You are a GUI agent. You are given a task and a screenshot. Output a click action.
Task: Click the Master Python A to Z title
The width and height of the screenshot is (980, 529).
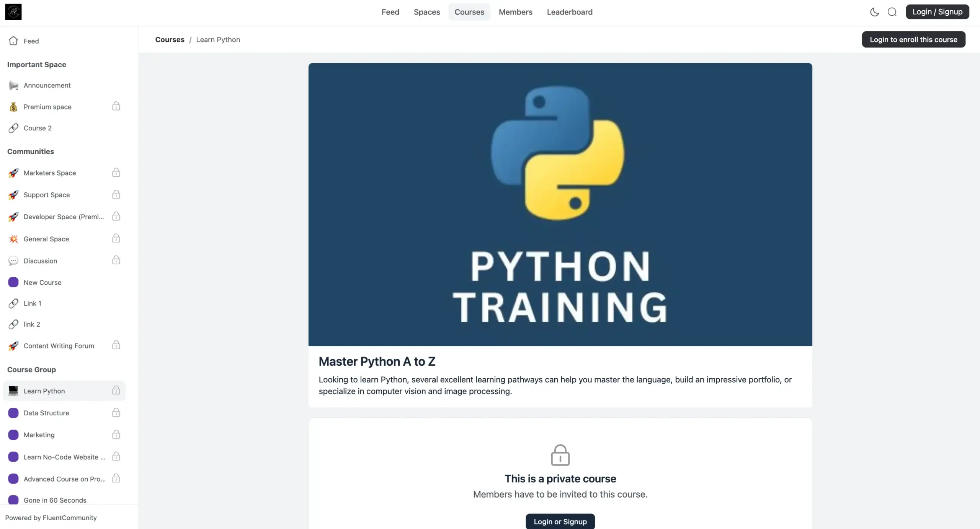click(x=377, y=361)
